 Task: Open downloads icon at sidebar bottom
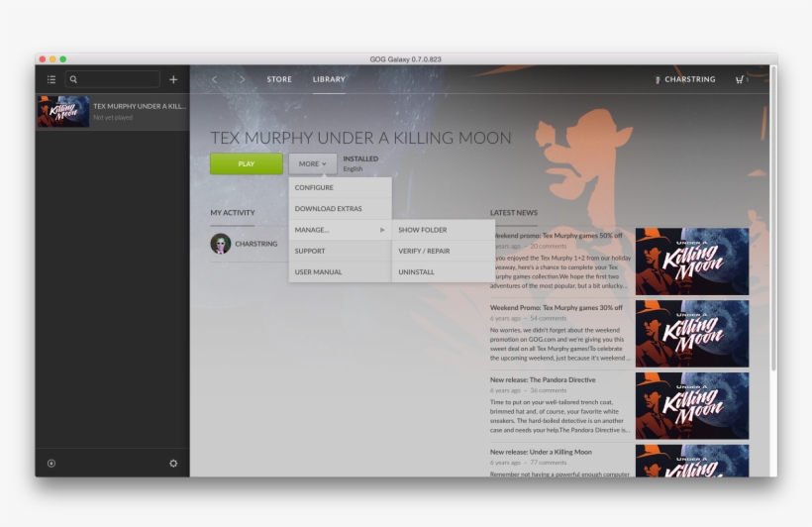coord(51,464)
